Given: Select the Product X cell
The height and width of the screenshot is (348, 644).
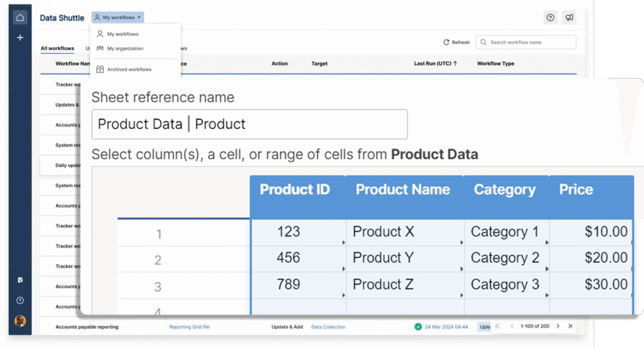Looking at the screenshot, I should coord(406,232).
